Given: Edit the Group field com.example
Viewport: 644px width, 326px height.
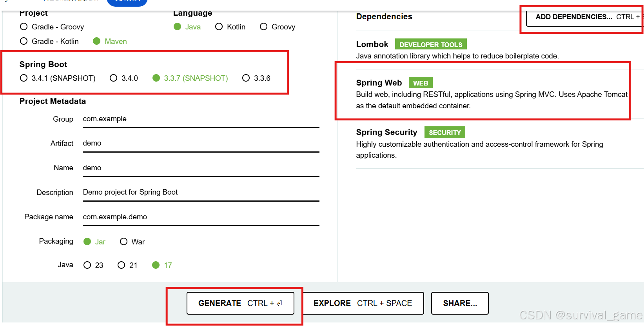Looking at the screenshot, I should pos(201,119).
